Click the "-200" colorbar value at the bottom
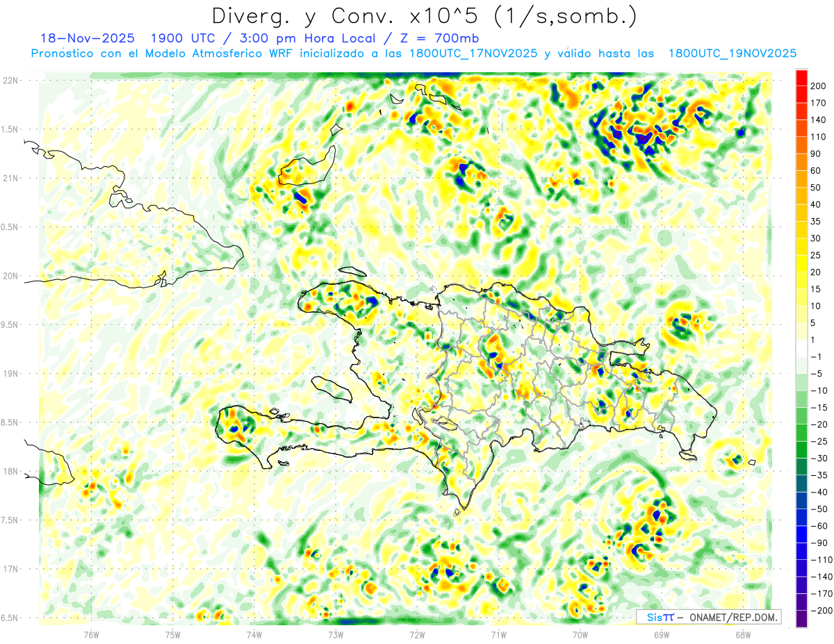This screenshot has height=644, width=834. coord(821,611)
